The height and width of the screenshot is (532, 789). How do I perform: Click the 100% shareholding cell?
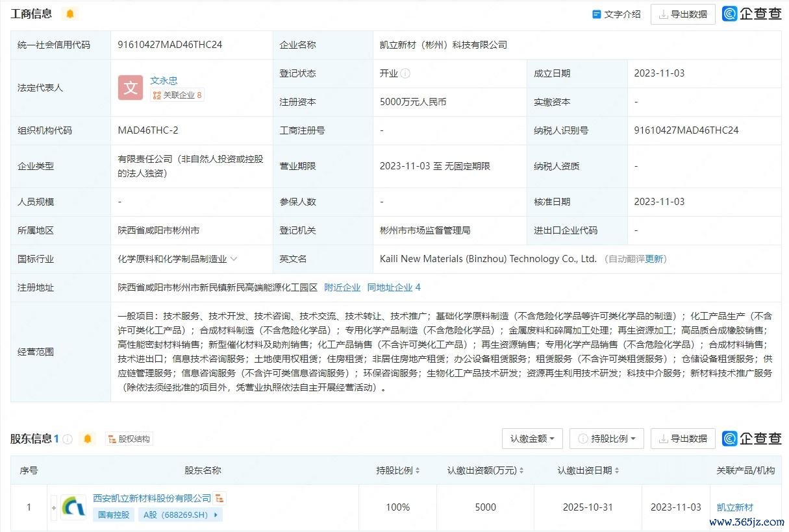click(397, 507)
